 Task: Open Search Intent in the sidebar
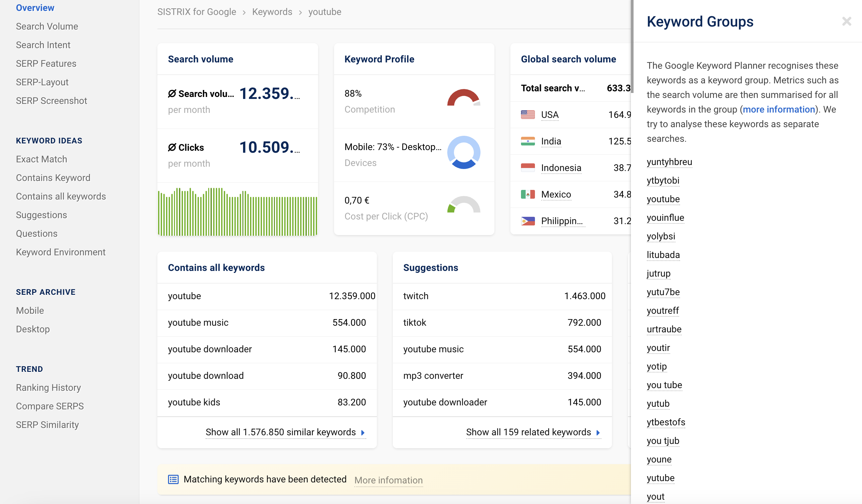point(43,45)
